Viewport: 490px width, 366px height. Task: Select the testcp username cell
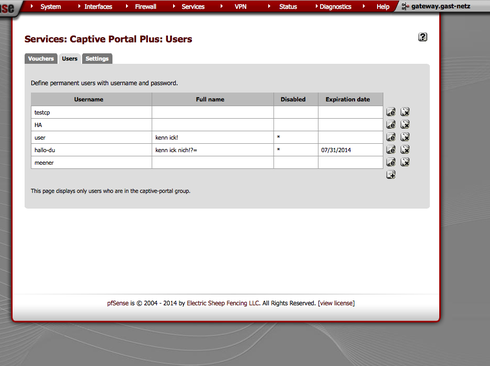point(91,112)
